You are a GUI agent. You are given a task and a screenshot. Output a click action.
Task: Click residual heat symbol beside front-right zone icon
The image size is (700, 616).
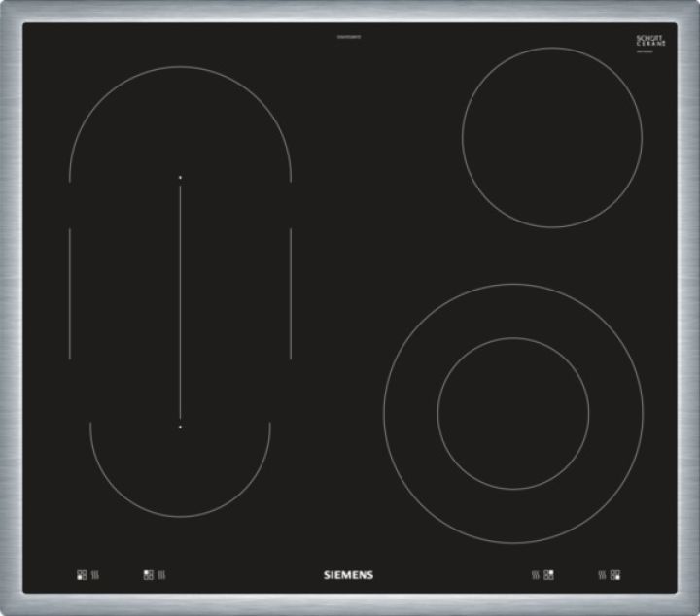(x=602, y=575)
